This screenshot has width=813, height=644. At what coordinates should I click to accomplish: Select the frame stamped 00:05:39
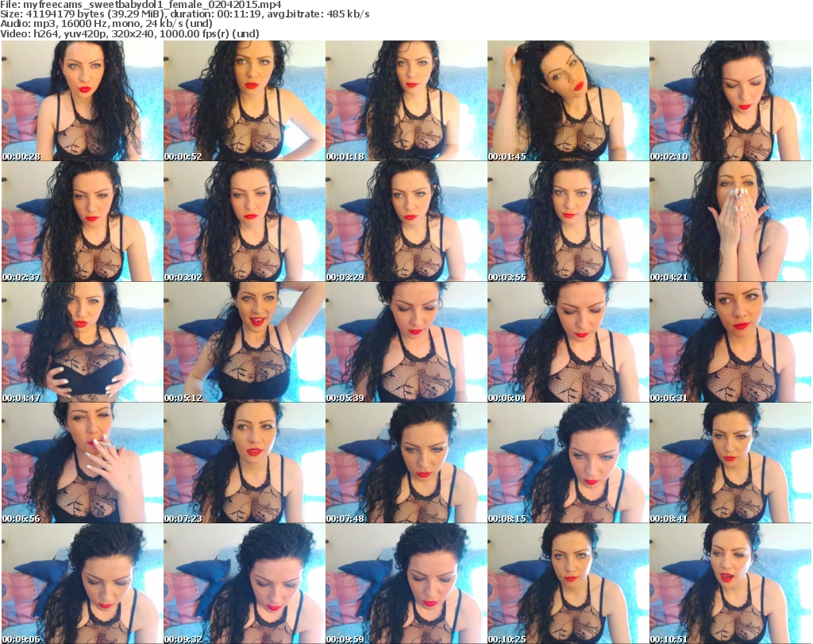406,342
